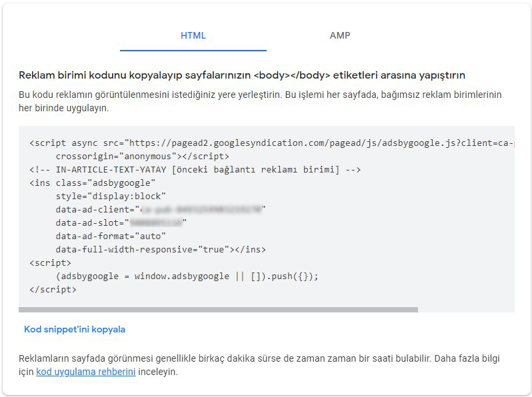Click the horizontal scrollbar under the code box

[218, 310]
